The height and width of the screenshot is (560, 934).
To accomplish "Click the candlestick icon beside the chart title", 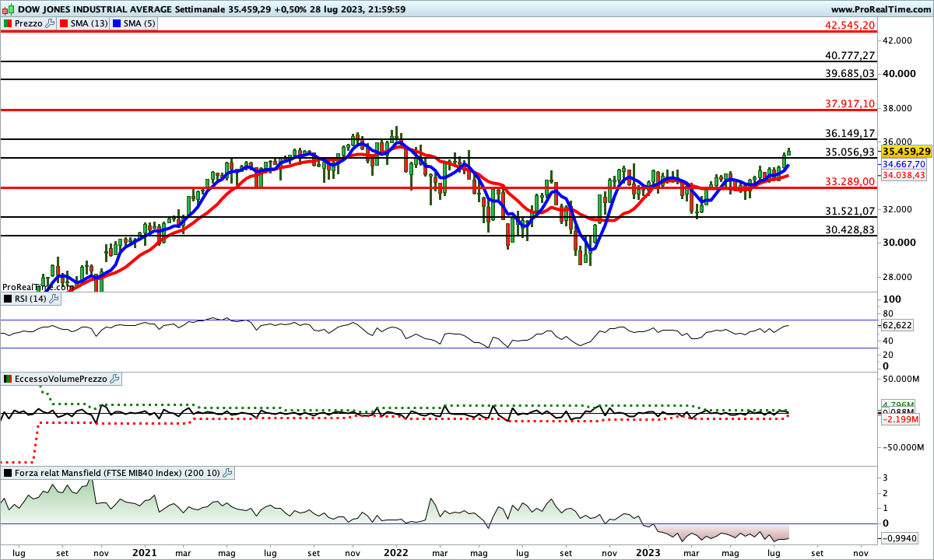I will pos(7,9).
